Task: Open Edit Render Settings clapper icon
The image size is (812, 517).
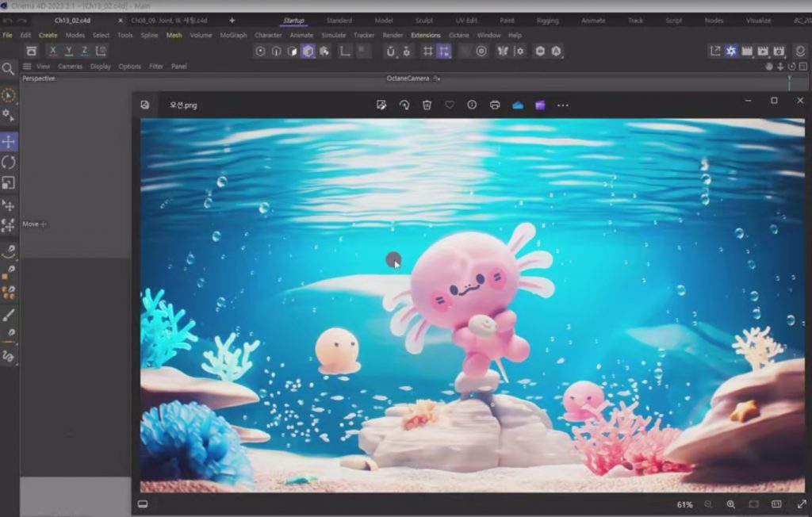Action: [x=779, y=51]
